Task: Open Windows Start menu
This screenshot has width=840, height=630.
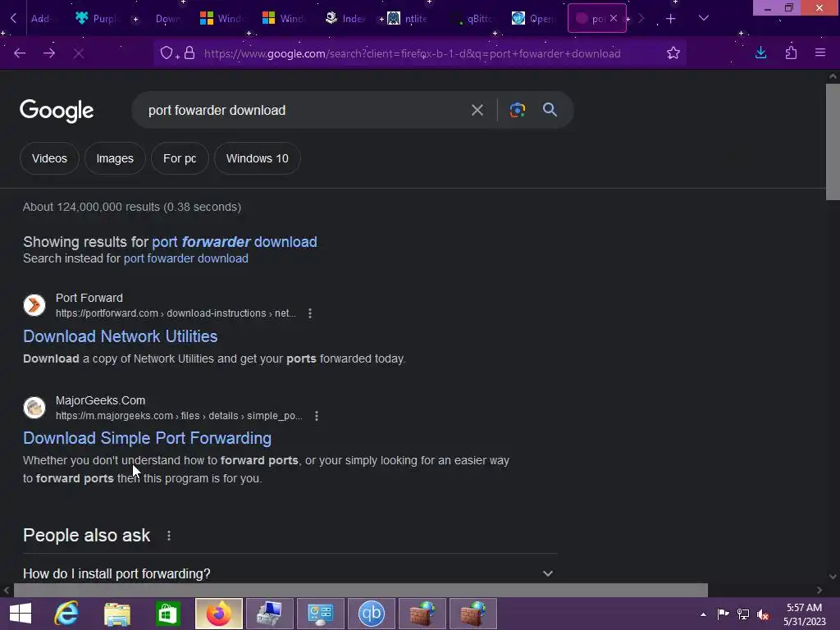Action: click(21, 614)
